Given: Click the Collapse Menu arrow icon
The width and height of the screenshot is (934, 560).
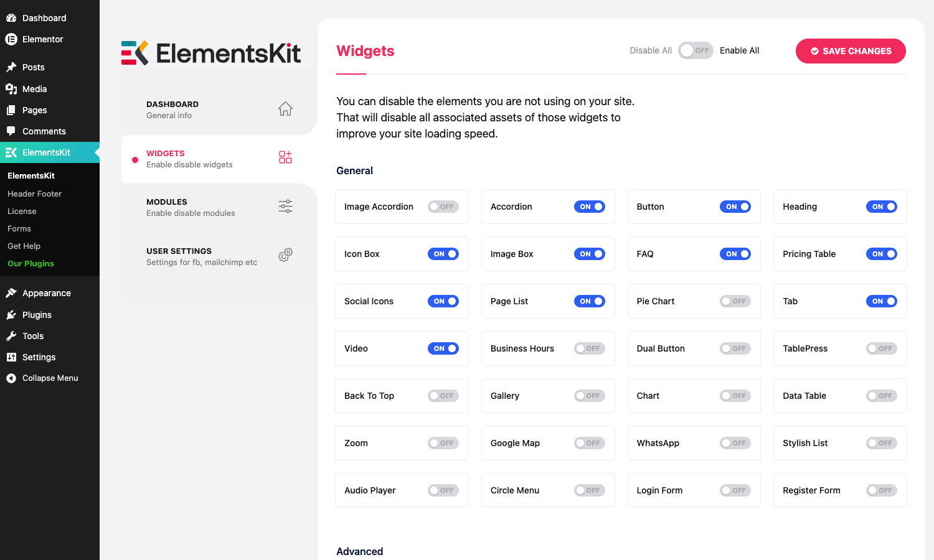Looking at the screenshot, I should 11,378.
